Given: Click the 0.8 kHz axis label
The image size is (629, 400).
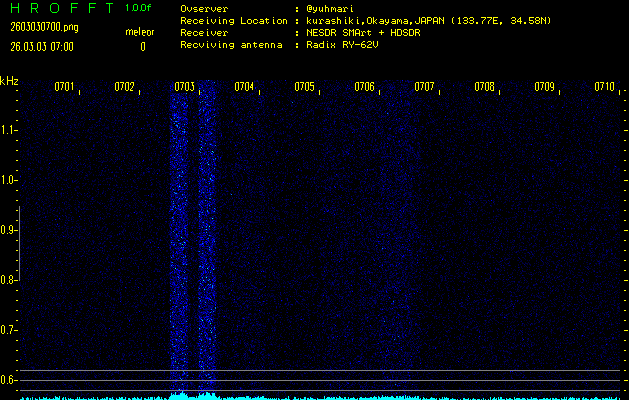Looking at the screenshot, I should (7, 280).
